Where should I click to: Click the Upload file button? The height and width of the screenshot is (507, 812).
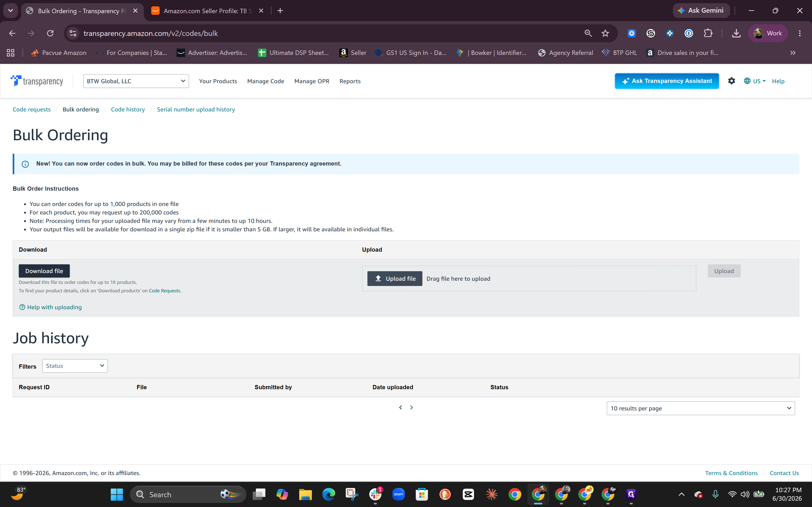[x=395, y=279]
